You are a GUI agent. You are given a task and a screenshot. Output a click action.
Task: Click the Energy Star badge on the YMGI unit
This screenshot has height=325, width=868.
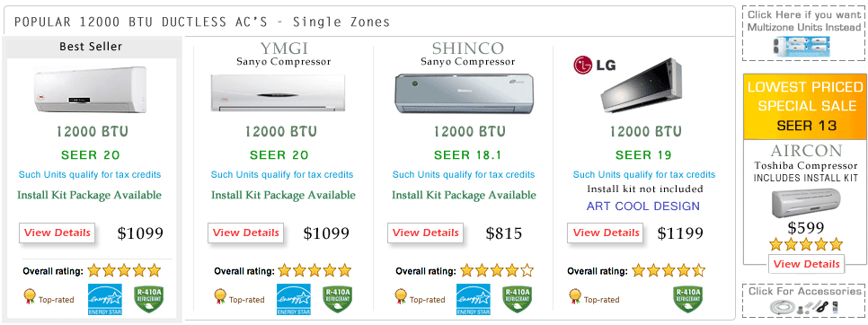(x=294, y=300)
